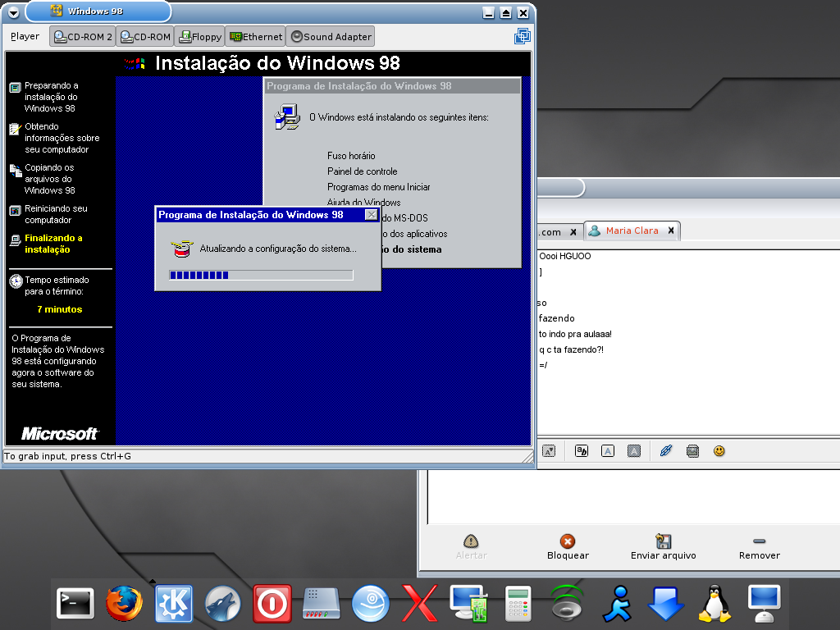This screenshot has width=840, height=630.
Task: Insert an image in the chat
Action: coord(692,451)
